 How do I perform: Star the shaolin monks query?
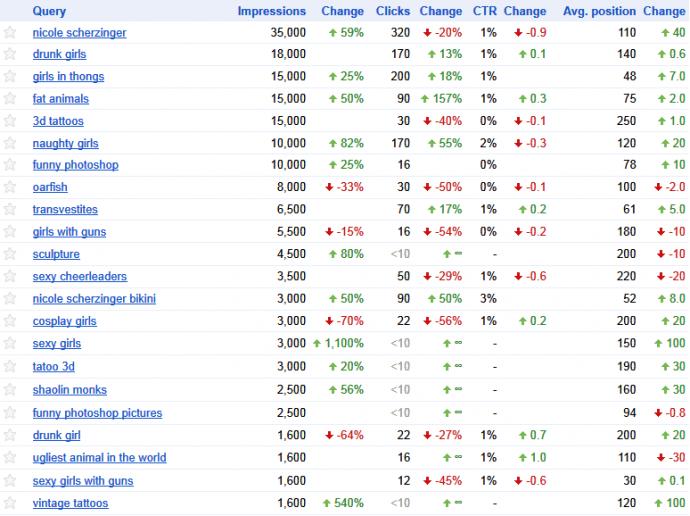[x=10, y=390]
